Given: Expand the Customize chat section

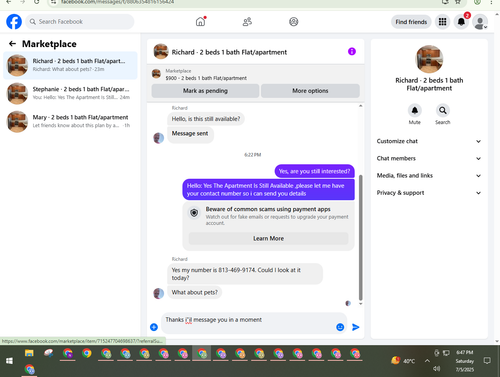Looking at the screenshot, I should pyautogui.click(x=429, y=141).
